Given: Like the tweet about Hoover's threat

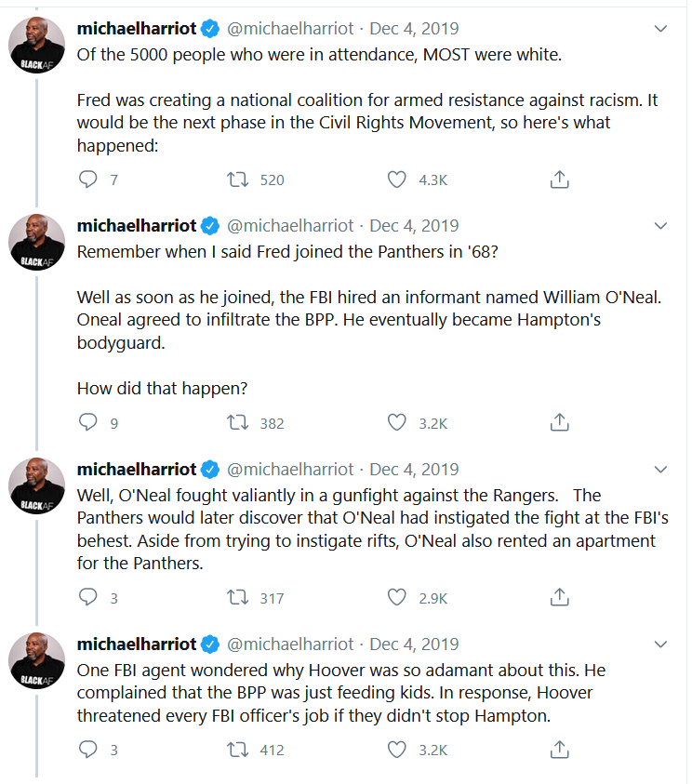Looking at the screenshot, I should [397, 749].
